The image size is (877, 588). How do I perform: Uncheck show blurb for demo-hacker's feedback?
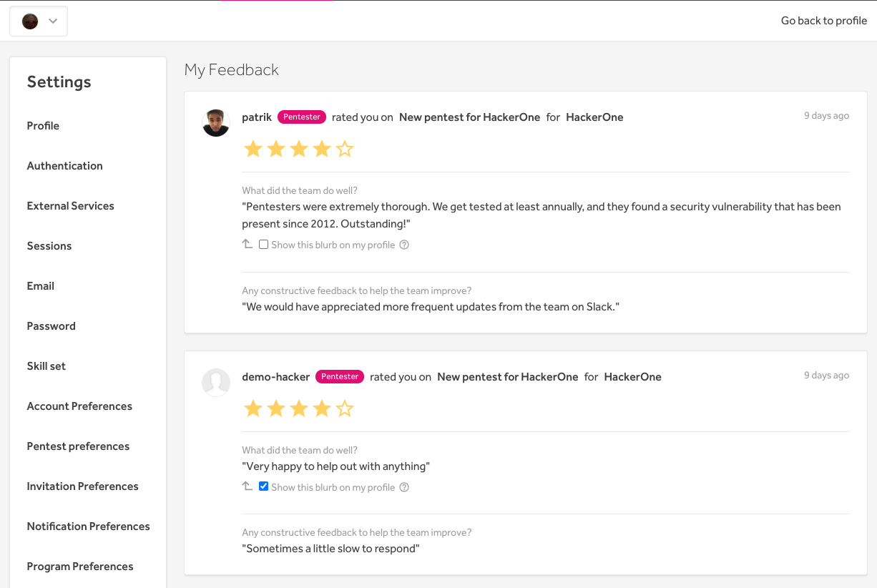pos(264,486)
